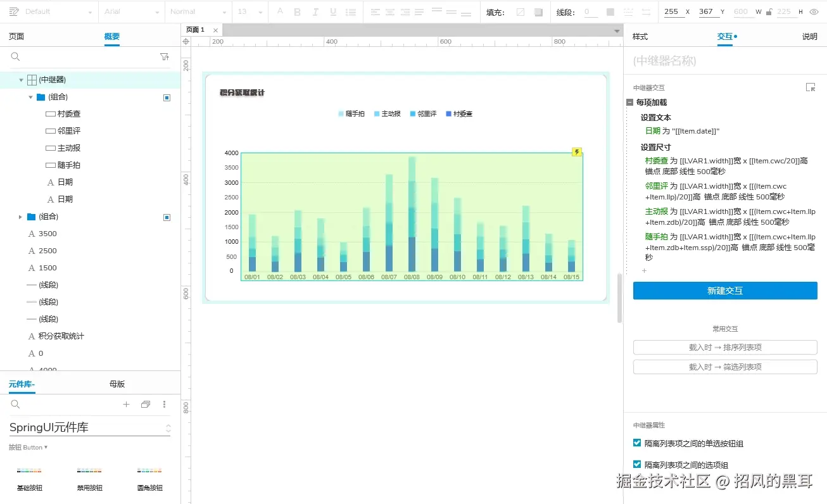The height and width of the screenshot is (504, 827).
Task: Click the outline search magnifier icon
Action: (16, 57)
